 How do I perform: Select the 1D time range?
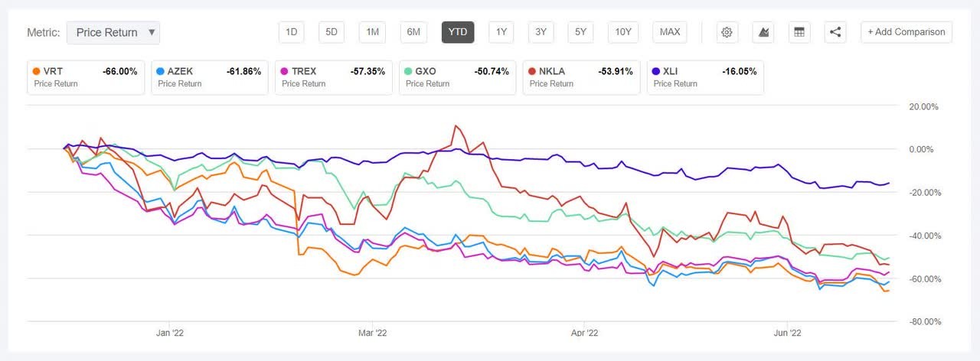tap(291, 32)
